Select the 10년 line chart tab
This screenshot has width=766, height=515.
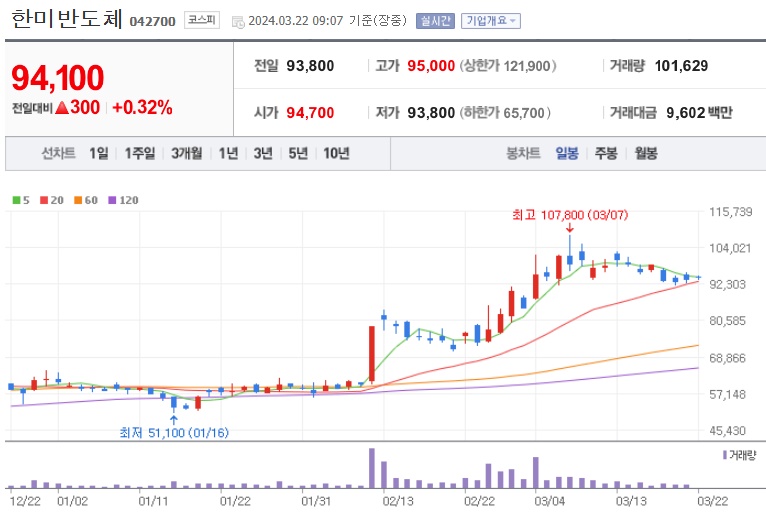point(337,153)
